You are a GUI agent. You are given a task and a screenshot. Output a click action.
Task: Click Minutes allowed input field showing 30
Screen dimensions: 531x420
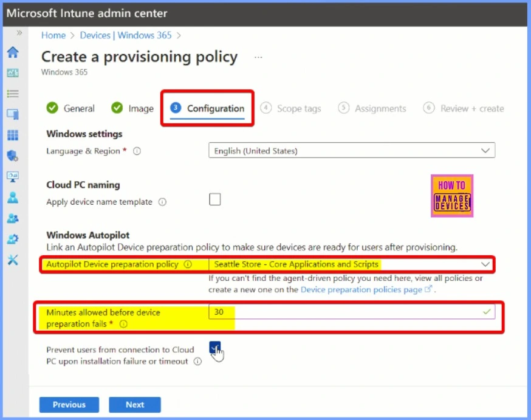[352, 312]
